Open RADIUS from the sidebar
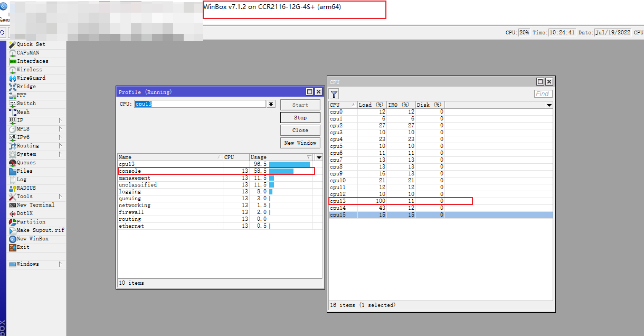Image resolution: width=644 pixels, height=336 pixels. click(x=26, y=188)
